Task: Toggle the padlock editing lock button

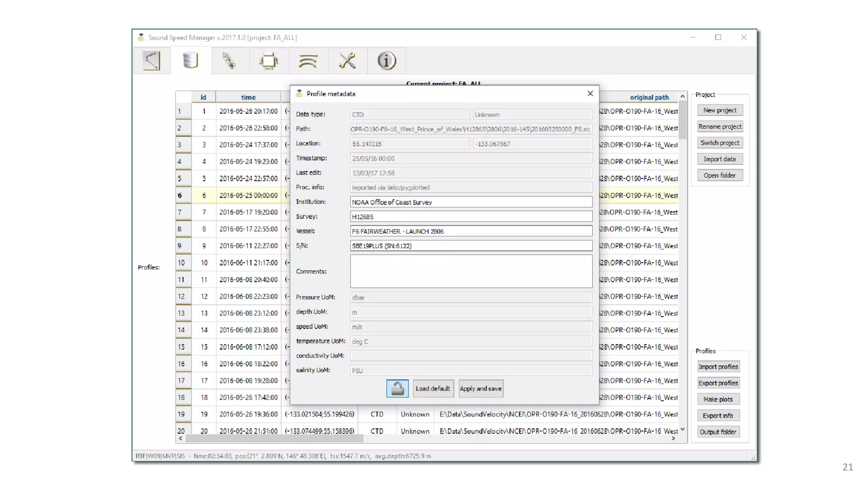Action: click(397, 388)
